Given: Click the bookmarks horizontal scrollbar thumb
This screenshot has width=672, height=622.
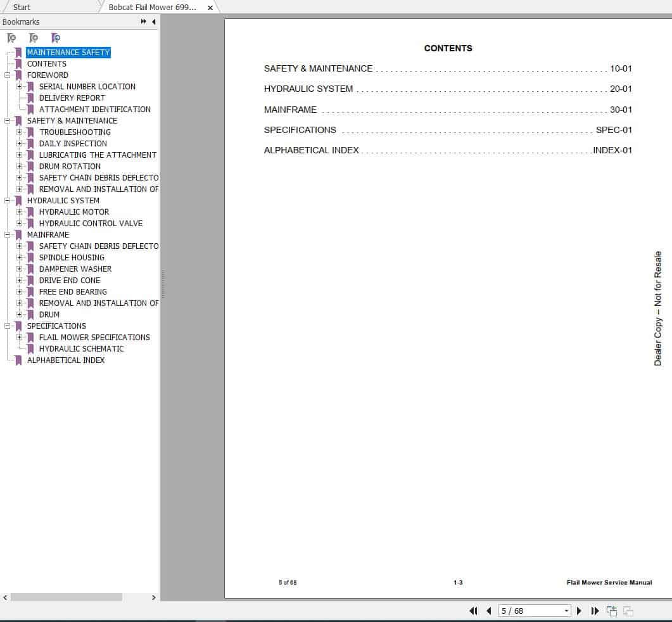Looking at the screenshot, I should (x=67, y=597).
